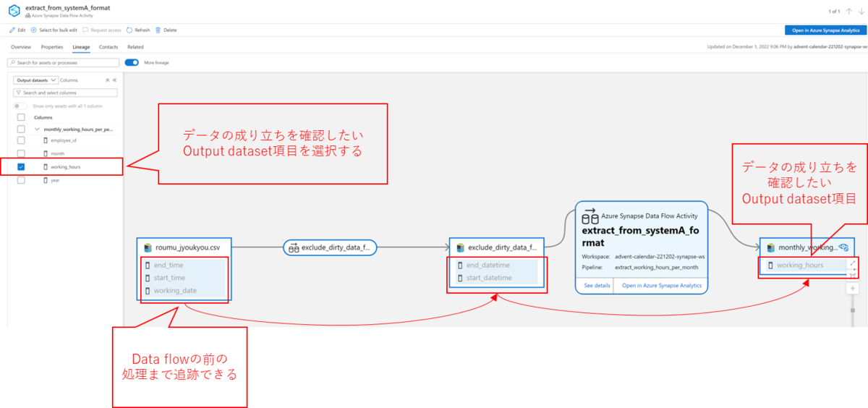Click the Delete trash icon
The width and height of the screenshot is (868, 408).
coord(158,30)
